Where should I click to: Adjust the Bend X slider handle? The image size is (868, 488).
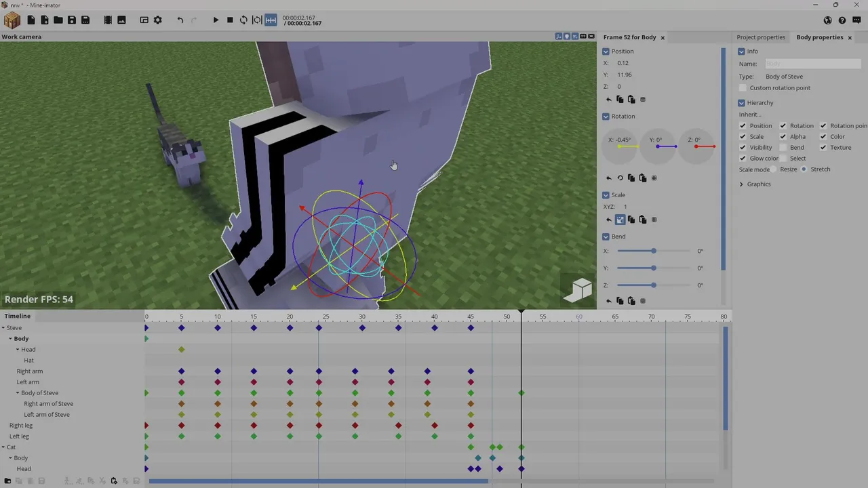(653, 251)
